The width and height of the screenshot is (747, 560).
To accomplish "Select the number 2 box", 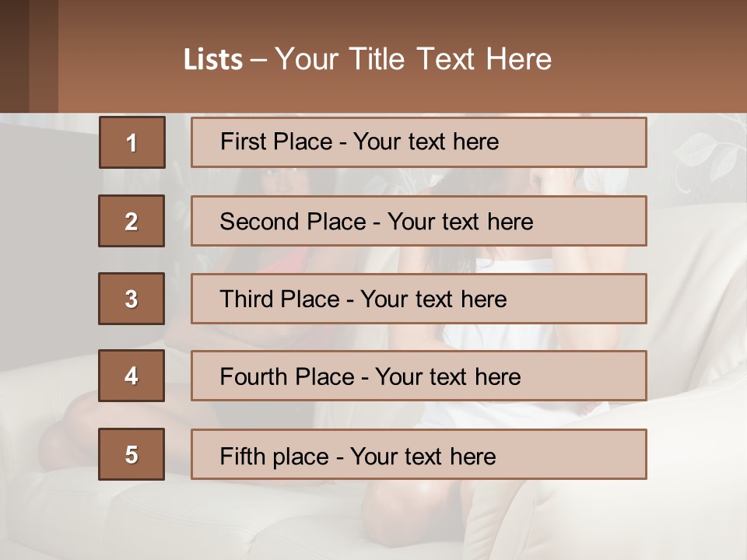I will (x=132, y=221).
